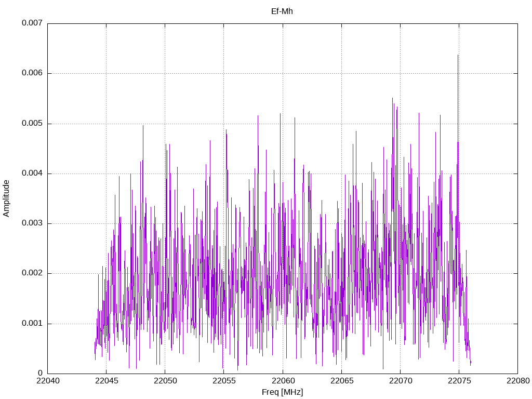Viewport: 532px width, 399px height.
Task: Click the x-axis tick label 22065
Action: (342, 381)
